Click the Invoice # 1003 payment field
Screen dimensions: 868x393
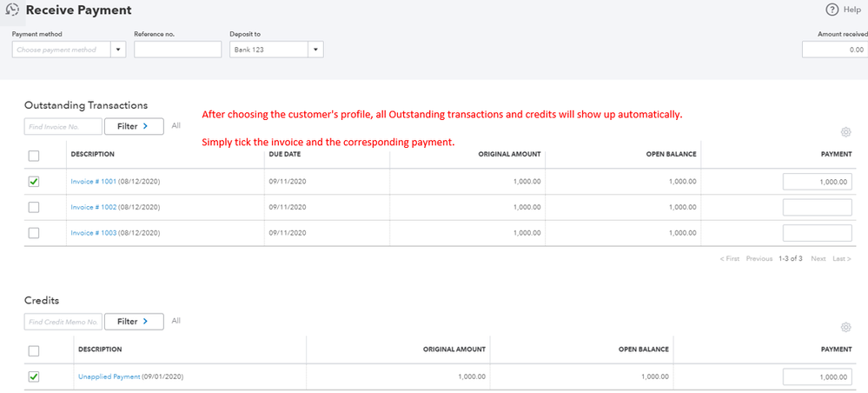pos(817,233)
